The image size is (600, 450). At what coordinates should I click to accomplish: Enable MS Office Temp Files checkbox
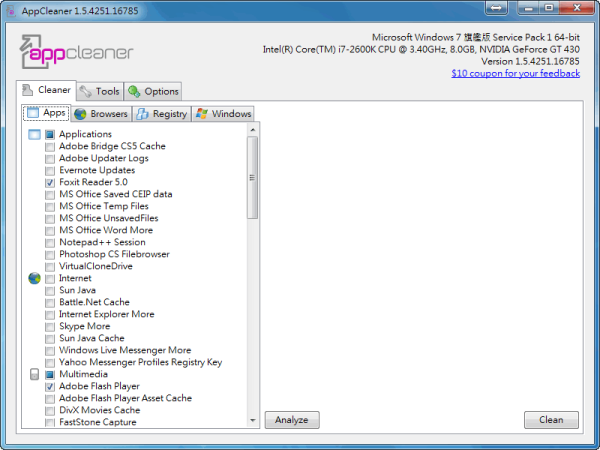tap(50, 207)
